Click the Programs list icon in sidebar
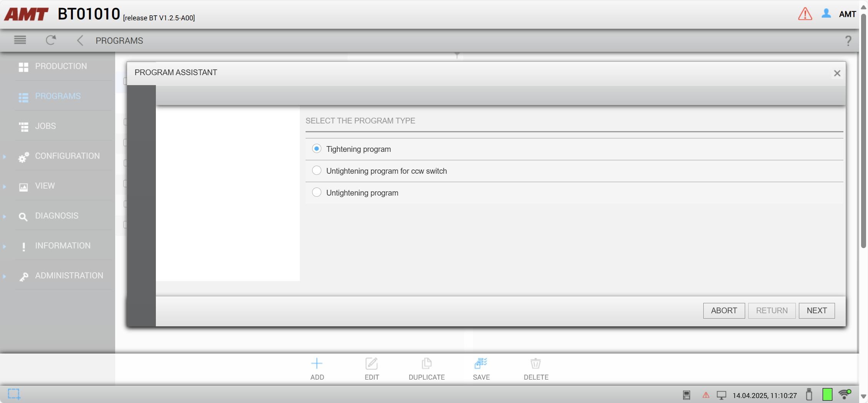This screenshot has width=868, height=403. [x=23, y=97]
